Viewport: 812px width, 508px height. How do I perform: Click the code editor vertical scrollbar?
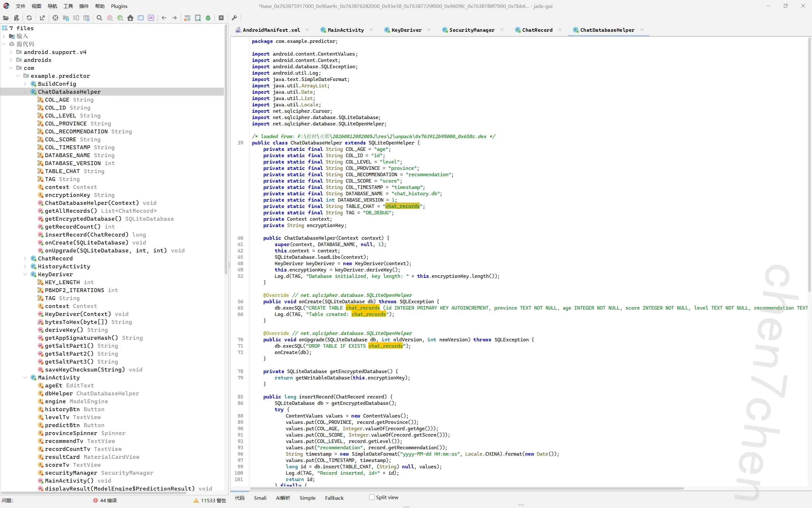(809, 165)
